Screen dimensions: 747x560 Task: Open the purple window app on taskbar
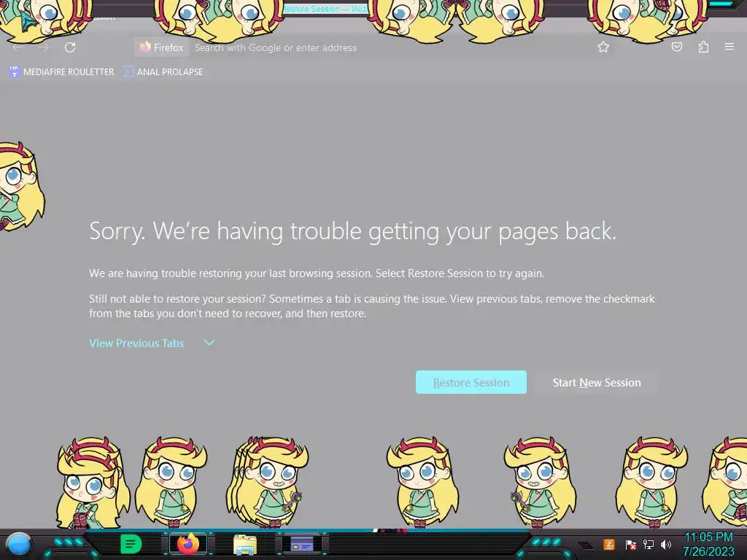click(301, 544)
